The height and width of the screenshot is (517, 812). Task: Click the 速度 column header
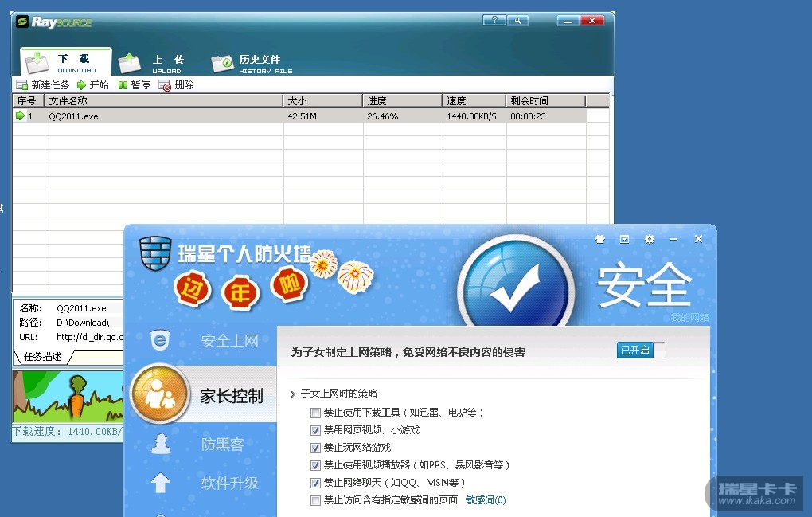click(474, 100)
